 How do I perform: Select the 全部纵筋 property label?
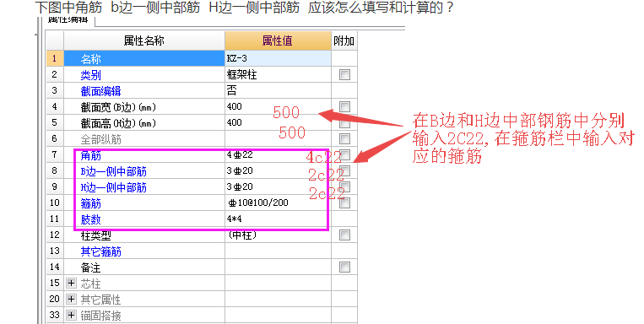click(100, 139)
